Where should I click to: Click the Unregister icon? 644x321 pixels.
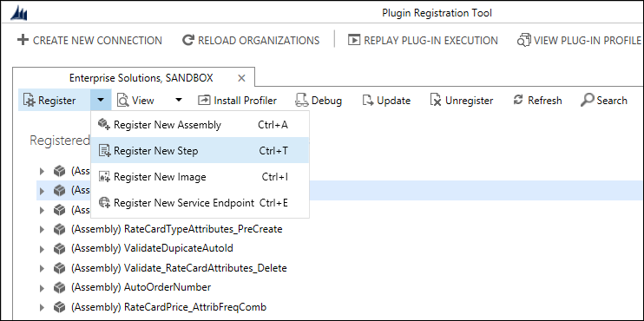click(436, 101)
